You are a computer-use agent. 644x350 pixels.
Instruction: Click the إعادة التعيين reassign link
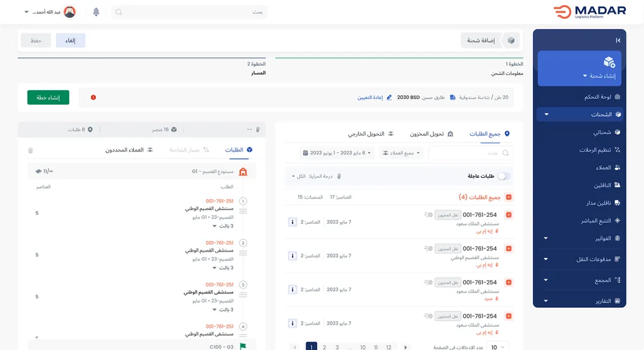[x=375, y=98]
